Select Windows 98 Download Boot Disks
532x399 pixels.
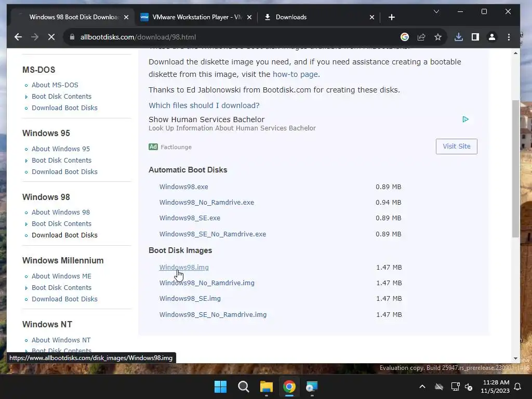click(64, 235)
